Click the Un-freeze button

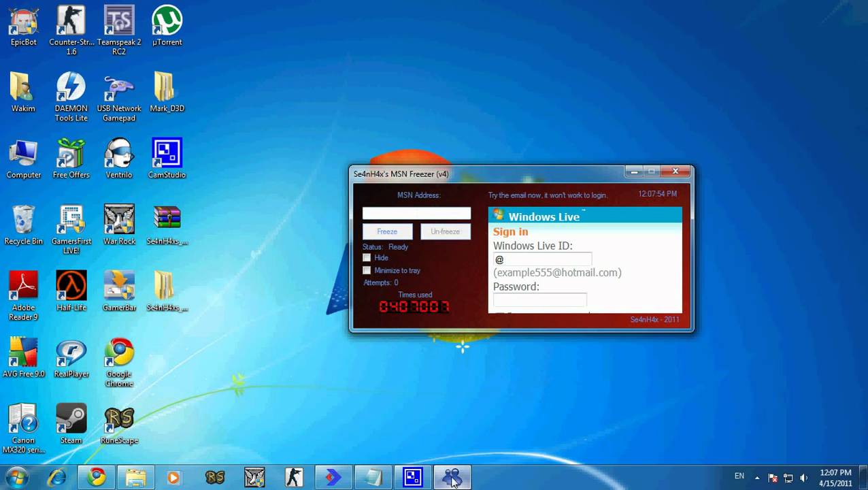445,231
